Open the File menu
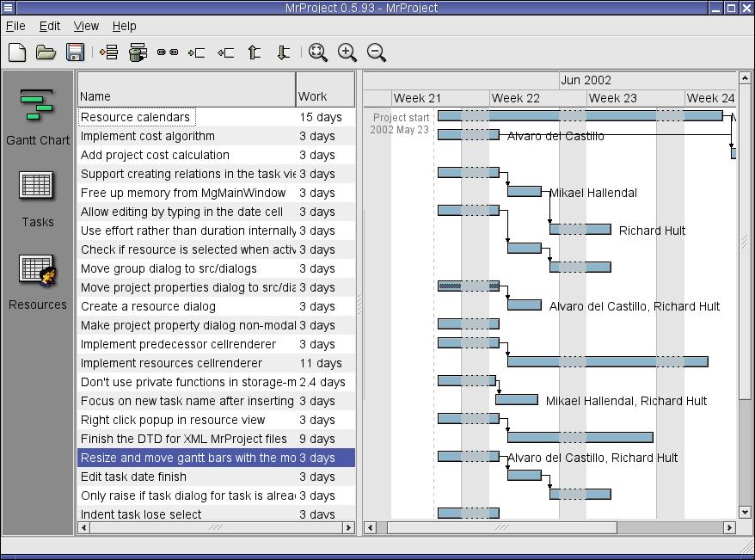 (15, 26)
